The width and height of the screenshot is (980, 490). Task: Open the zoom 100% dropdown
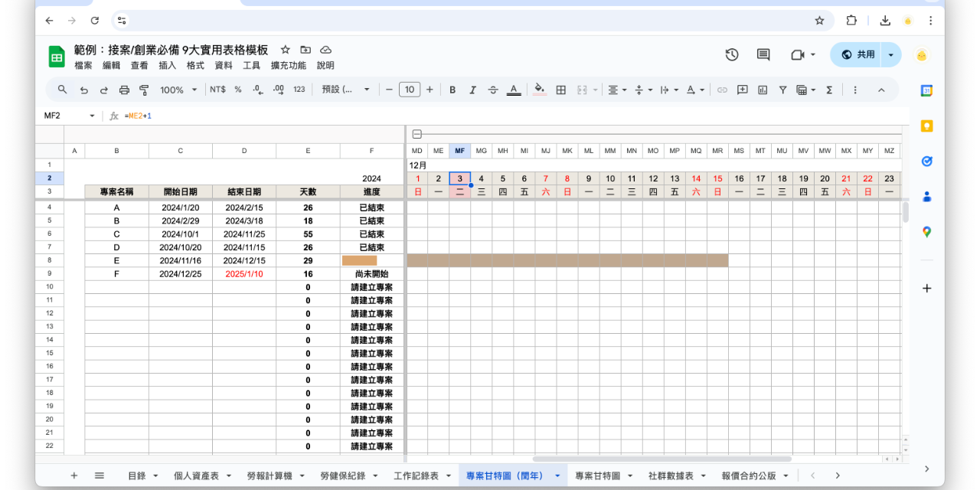tap(178, 90)
